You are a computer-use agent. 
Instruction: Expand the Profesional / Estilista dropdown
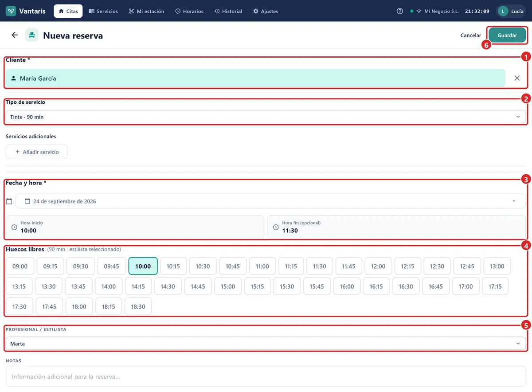(x=266, y=344)
